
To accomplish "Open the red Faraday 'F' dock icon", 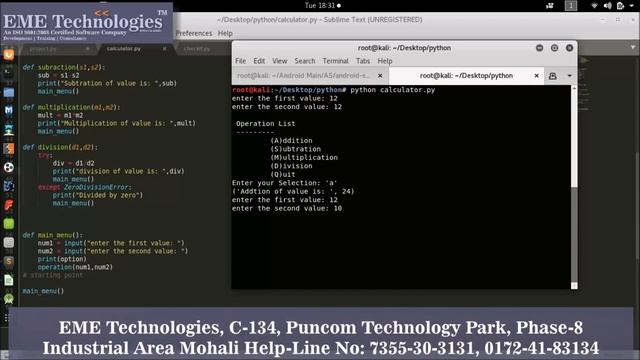I will tap(9, 204).
